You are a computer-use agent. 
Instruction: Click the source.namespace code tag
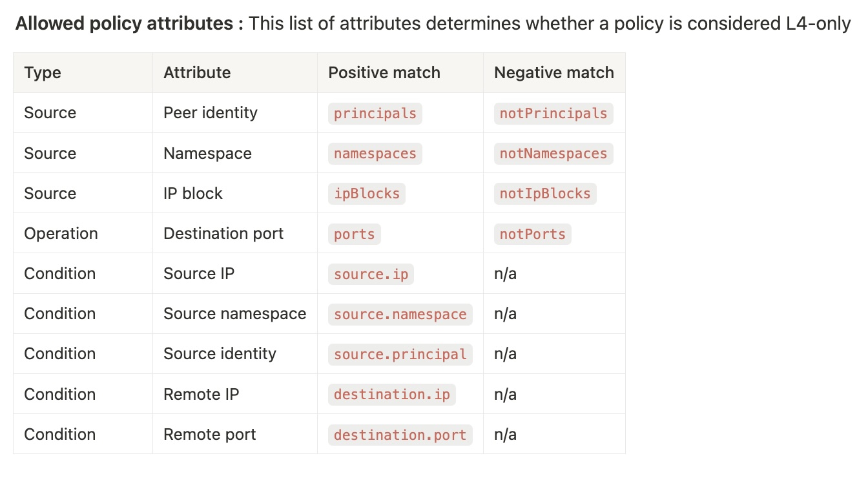pos(400,314)
